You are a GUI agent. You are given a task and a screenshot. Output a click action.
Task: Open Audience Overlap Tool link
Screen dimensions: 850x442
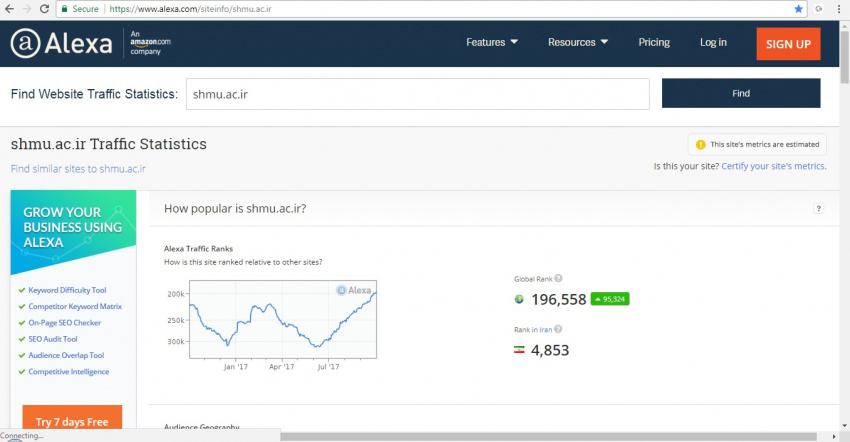[x=66, y=355]
